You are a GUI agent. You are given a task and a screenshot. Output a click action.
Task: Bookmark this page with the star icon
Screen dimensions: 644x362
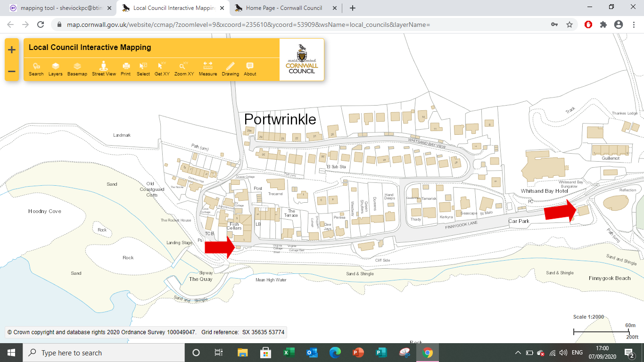(570, 25)
